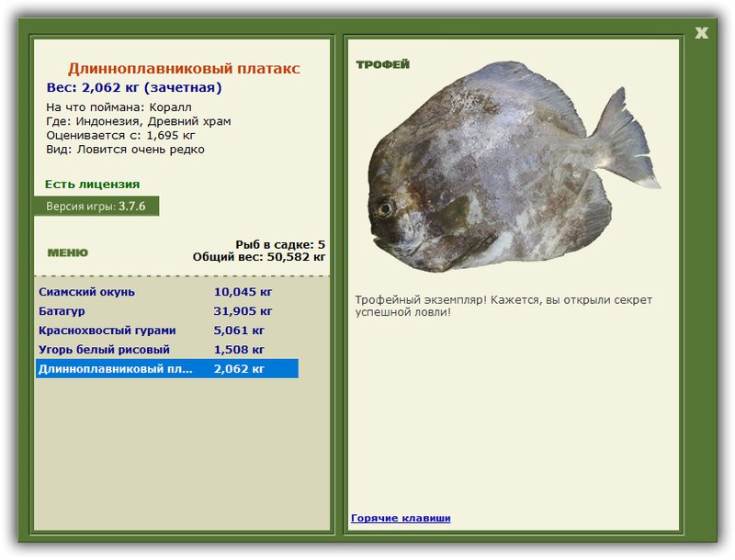Click the 31,905 кг weight value
735x560 pixels.
click(243, 311)
